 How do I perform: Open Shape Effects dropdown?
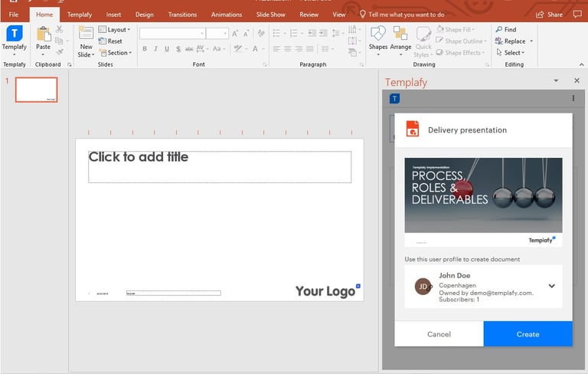tap(460, 53)
